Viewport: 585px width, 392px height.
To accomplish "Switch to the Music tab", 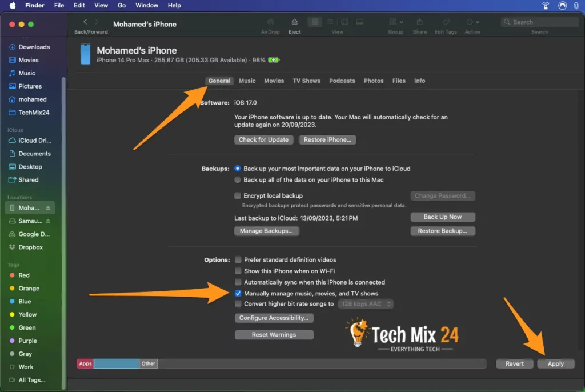I will point(247,81).
